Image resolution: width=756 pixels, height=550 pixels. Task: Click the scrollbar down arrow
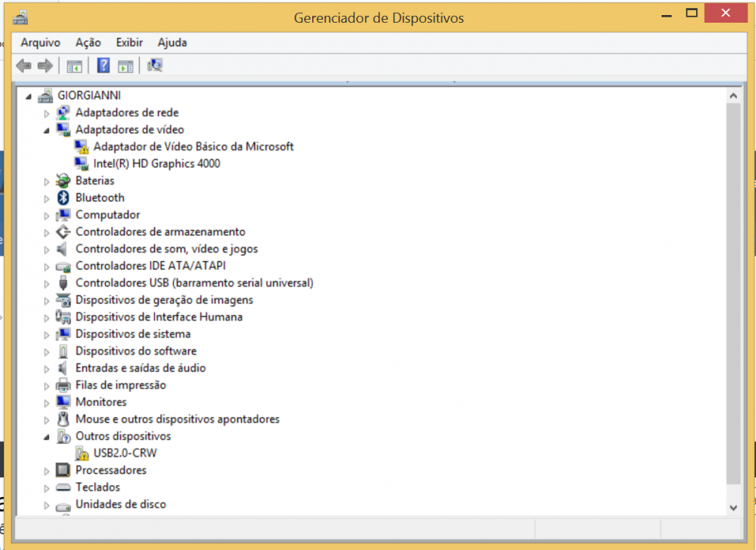coord(733,508)
